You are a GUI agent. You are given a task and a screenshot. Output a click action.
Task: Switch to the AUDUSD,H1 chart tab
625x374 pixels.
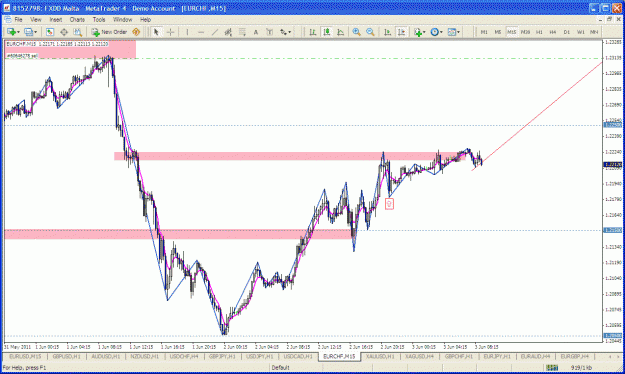(x=106, y=356)
